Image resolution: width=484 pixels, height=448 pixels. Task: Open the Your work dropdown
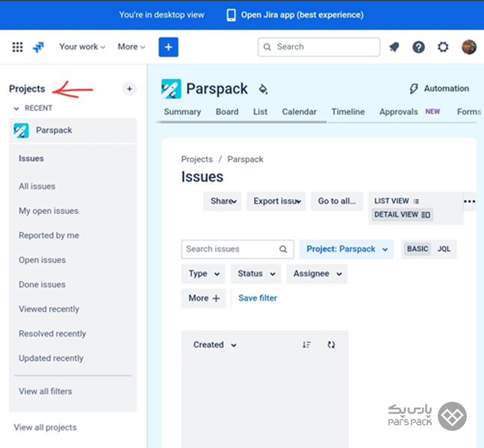coord(82,47)
